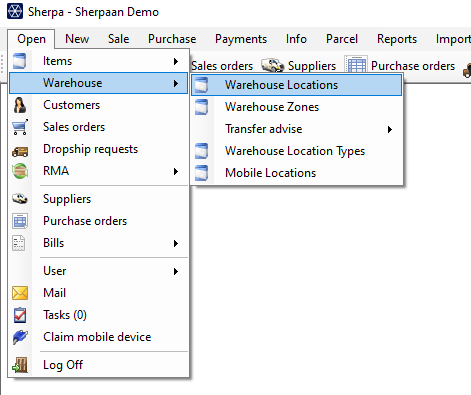
Task: Click the Bills document icon
Action: click(x=19, y=243)
